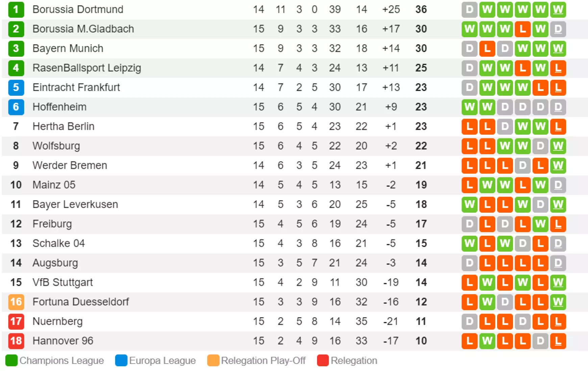Screen dimensions: 588x371
Task: Select the Werder Bremen team name
Action: [70, 165]
